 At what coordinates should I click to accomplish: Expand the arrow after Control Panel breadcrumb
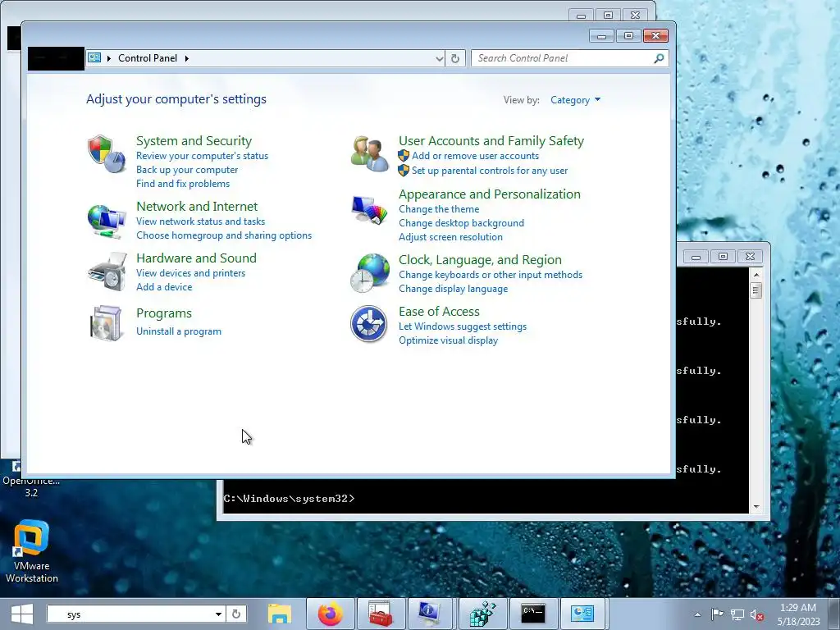point(187,58)
